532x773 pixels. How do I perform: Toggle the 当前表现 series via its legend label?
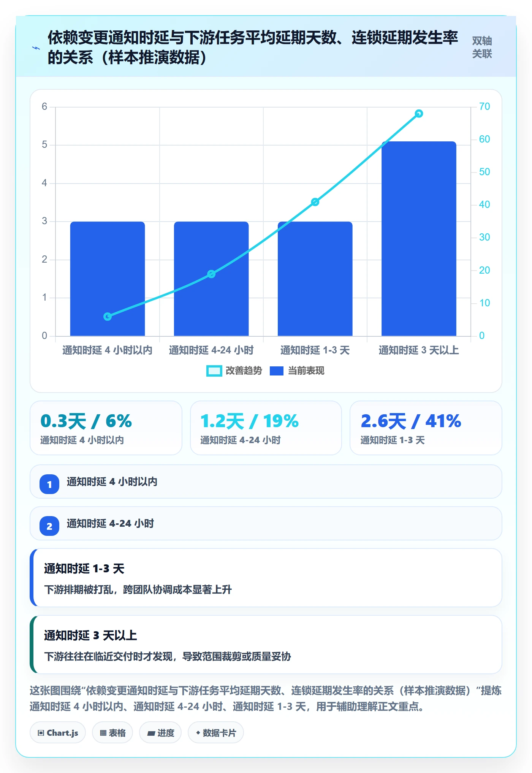[306, 371]
